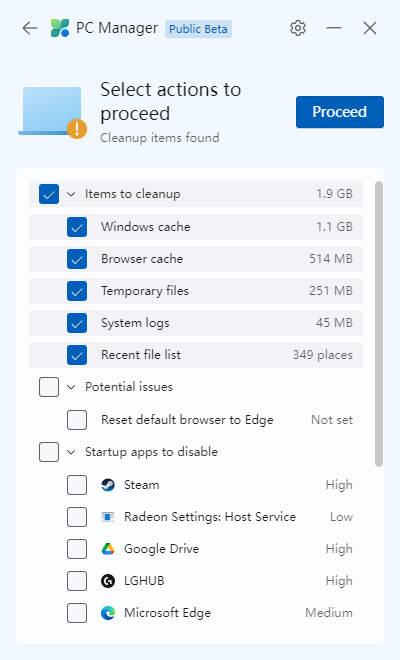This screenshot has height=660, width=400.
Task: Collapse the Potential issues section
Action: coord(71,387)
